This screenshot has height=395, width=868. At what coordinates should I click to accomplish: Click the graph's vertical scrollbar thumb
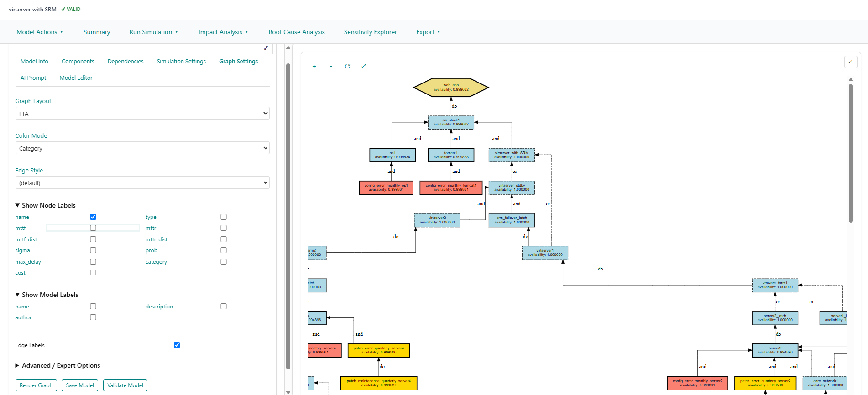coord(851,153)
